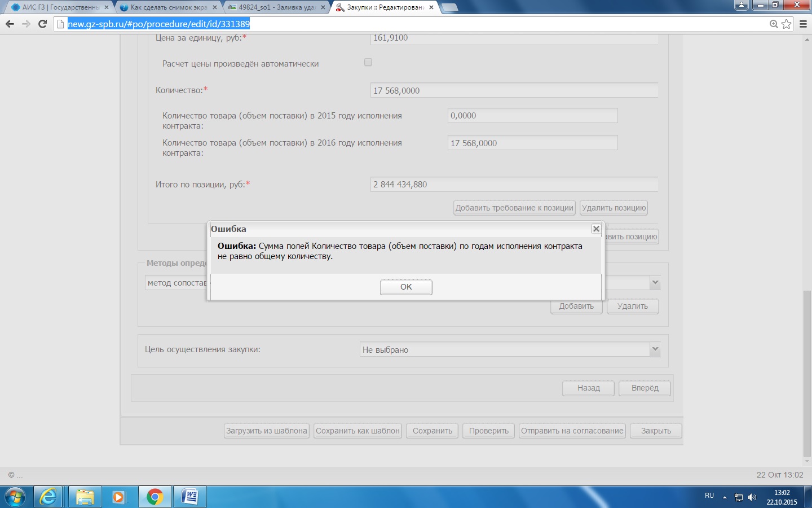Screen dimensions: 812x508
Task: Toggle Расчет цены произведён автоматически checkbox
Action: pos(368,62)
